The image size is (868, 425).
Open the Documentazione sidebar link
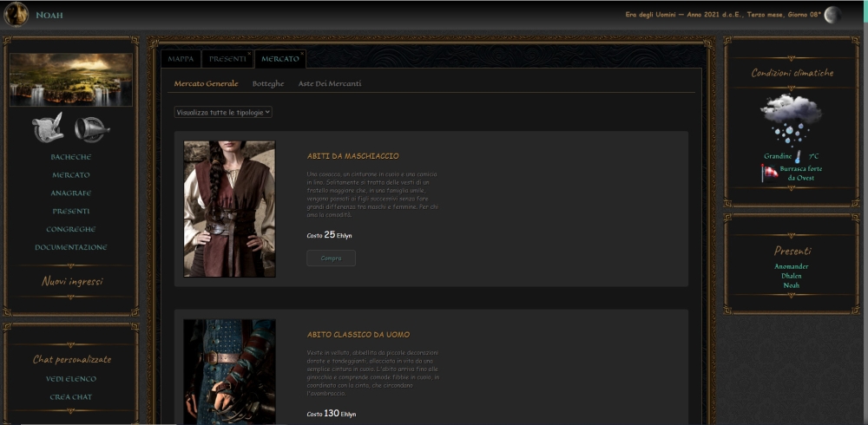(71, 247)
